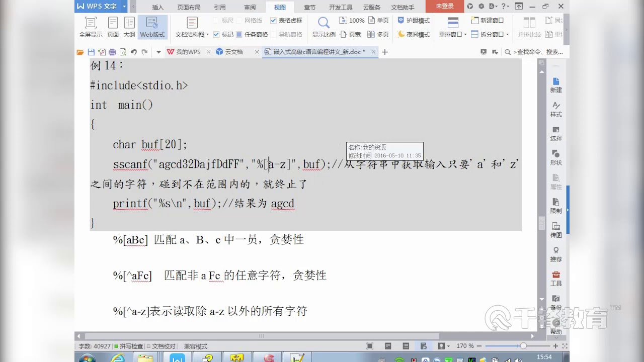Enable 护眼模式 eye protection mode
Screen dimensions: 644x362
414,21
